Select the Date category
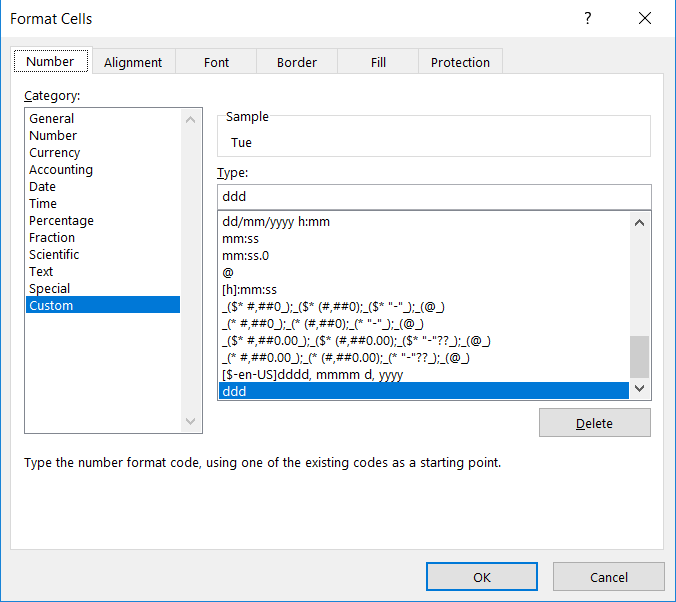This screenshot has height=602, width=676. pyautogui.click(x=42, y=187)
